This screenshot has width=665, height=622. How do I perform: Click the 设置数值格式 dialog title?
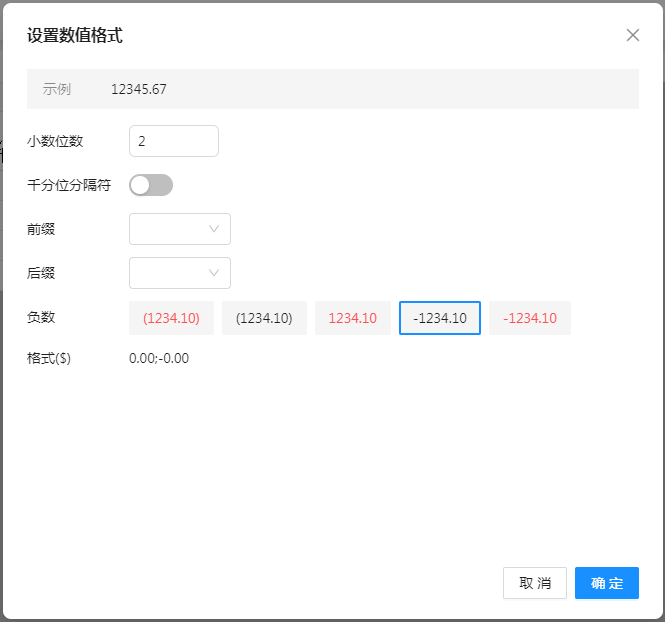75,35
